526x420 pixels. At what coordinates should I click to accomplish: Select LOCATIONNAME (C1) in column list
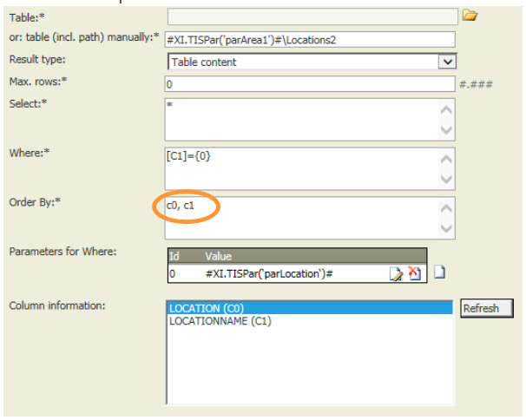coord(310,321)
